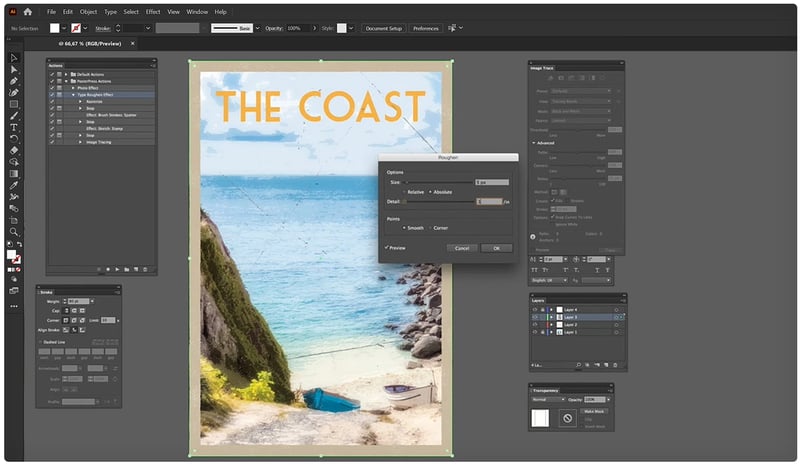Select the Relative radio option
Screen dimensions: 802x466
[x=405, y=191]
